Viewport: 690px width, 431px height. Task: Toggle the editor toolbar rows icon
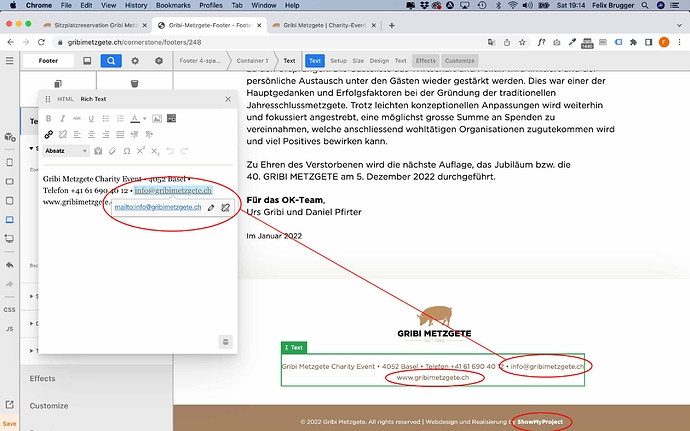[171, 118]
